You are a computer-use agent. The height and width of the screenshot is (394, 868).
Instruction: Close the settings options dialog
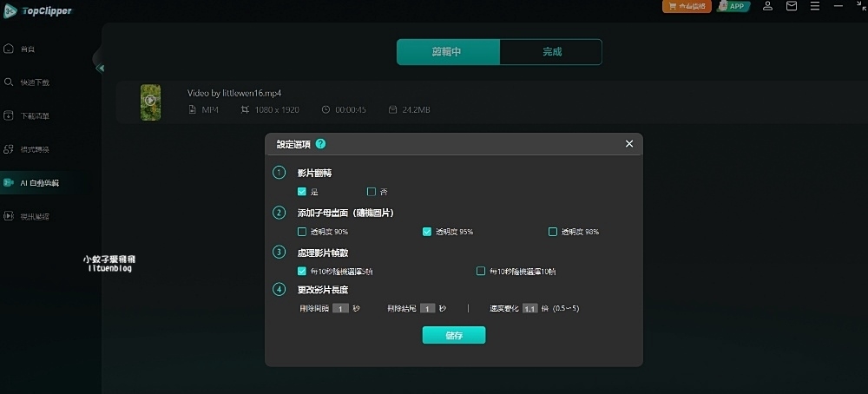(x=628, y=144)
